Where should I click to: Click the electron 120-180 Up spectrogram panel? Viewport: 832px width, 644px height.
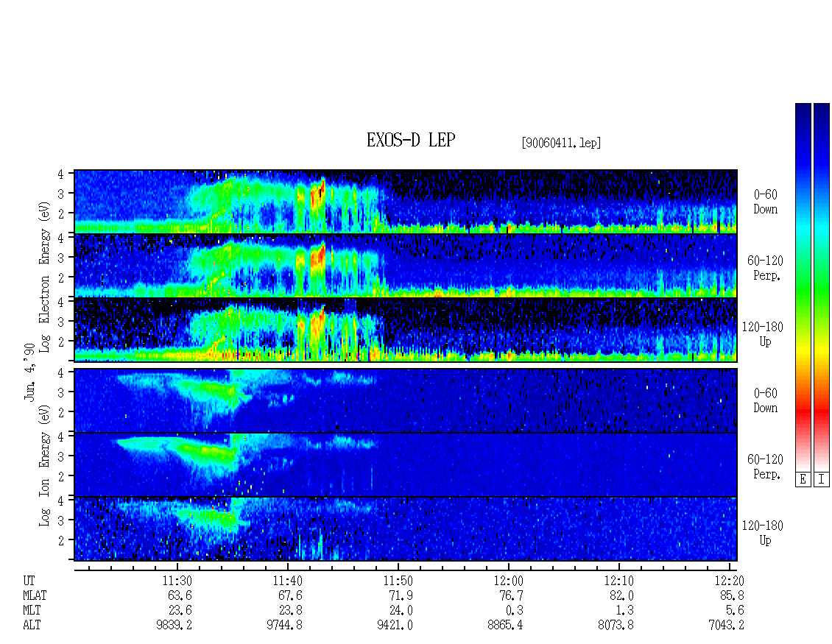click(406, 330)
